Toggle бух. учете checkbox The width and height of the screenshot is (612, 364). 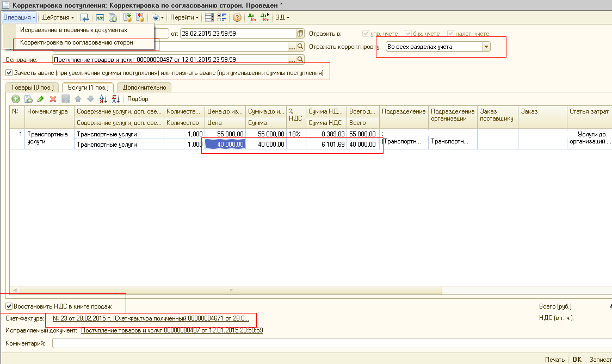(408, 34)
